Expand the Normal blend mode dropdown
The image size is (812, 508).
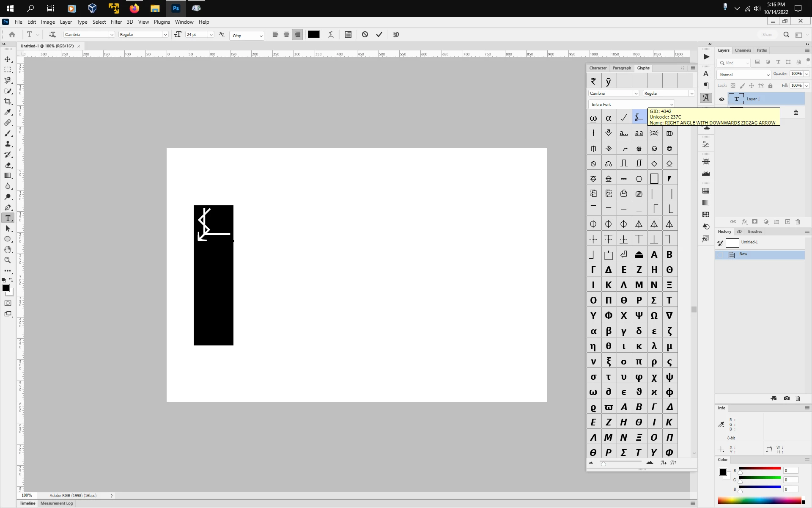click(x=743, y=75)
